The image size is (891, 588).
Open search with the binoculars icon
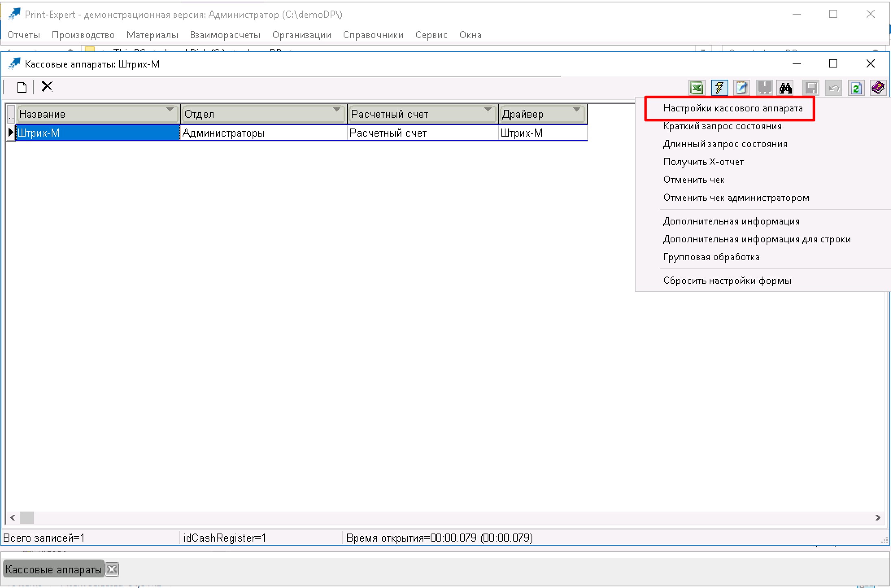coord(786,88)
